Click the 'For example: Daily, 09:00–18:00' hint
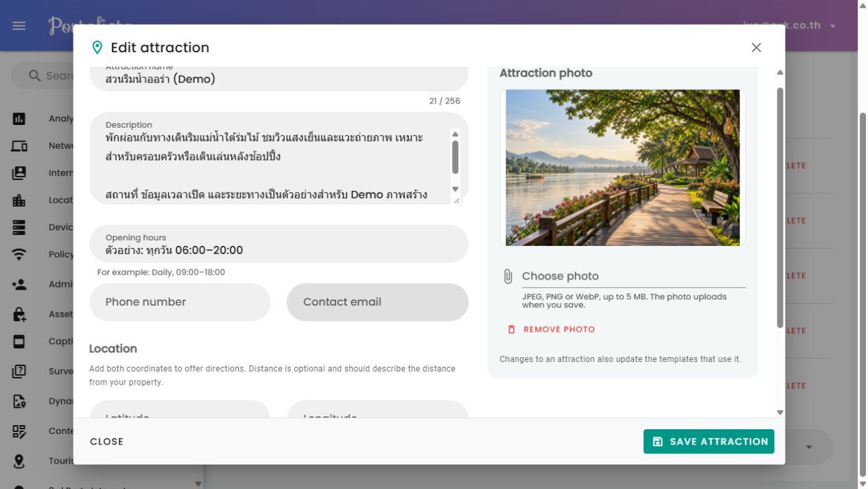868x489 pixels. click(x=161, y=273)
